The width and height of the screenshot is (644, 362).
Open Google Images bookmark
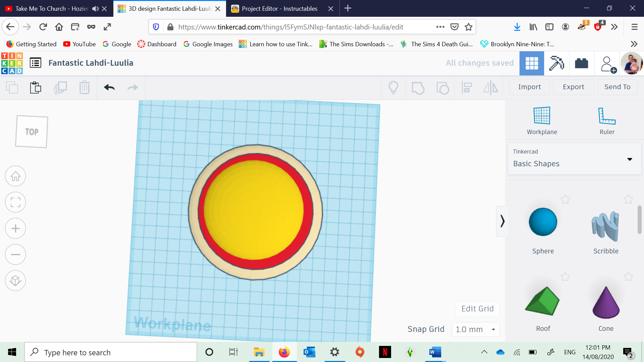coord(208,44)
